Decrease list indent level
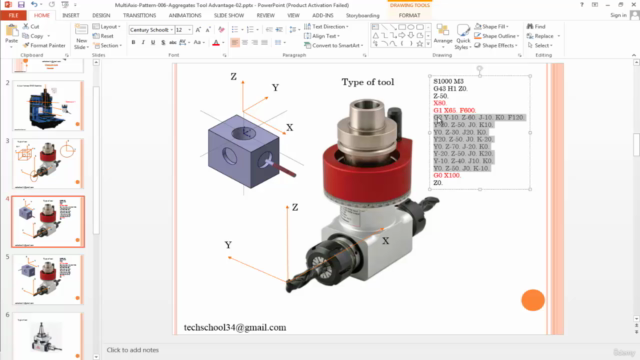Viewport: 640px width, 360px height. (x=269, y=30)
